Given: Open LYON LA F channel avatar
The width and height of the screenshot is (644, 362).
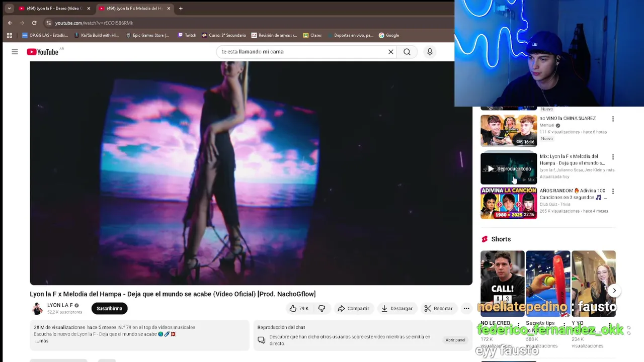Looking at the screenshot, I should (x=37, y=308).
